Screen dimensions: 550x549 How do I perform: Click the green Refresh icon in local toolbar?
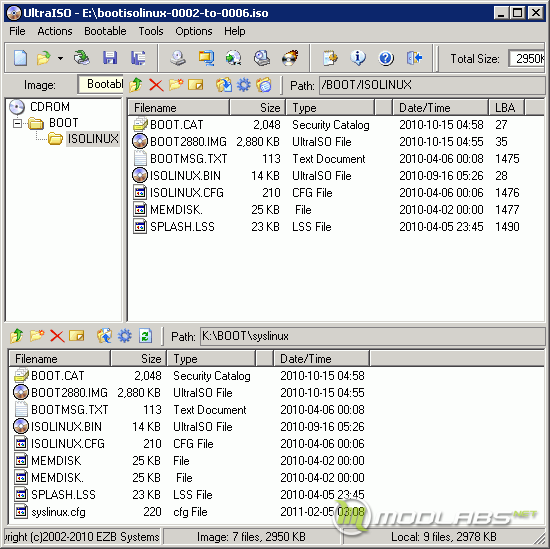tap(145, 336)
